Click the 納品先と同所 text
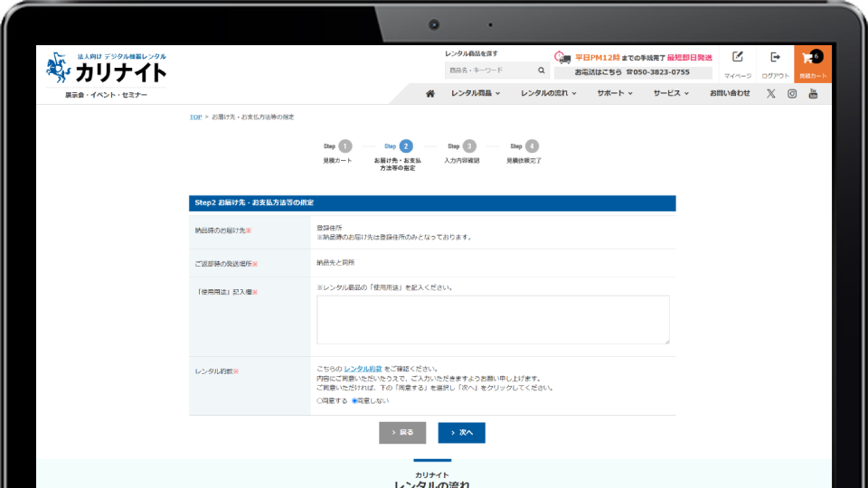 point(335,263)
